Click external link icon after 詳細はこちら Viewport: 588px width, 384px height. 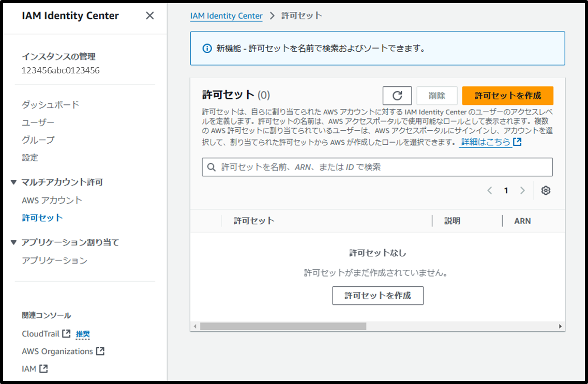pos(518,142)
